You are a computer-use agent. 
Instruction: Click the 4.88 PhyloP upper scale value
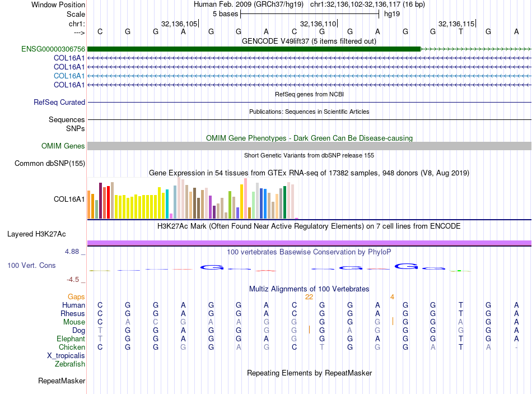[x=72, y=252]
